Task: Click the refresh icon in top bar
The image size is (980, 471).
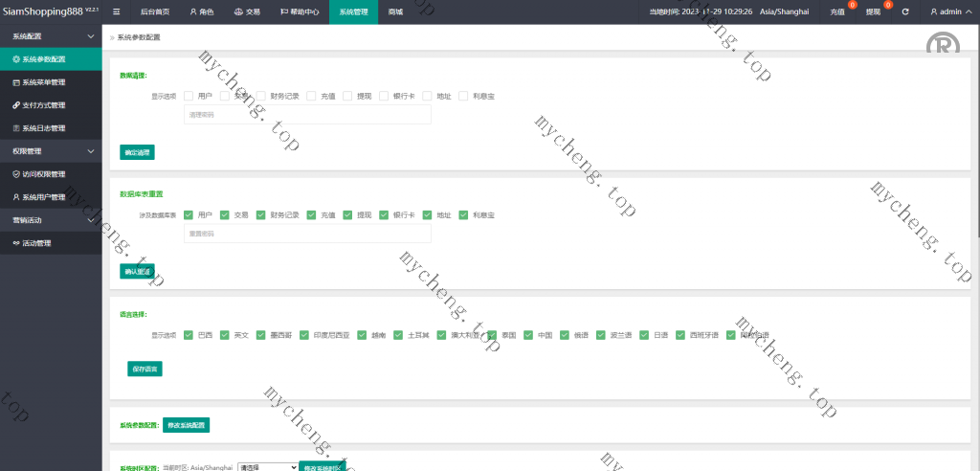Action: click(904, 12)
